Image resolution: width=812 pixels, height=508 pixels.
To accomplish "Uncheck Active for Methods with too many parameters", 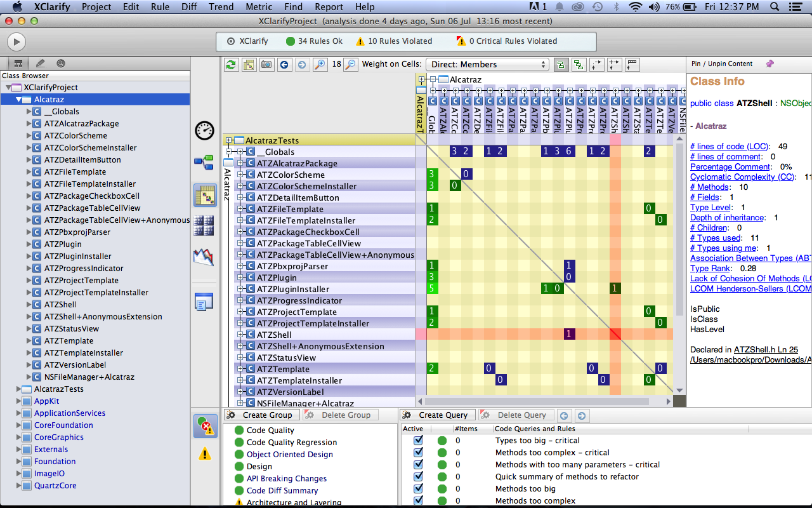I will pos(418,464).
